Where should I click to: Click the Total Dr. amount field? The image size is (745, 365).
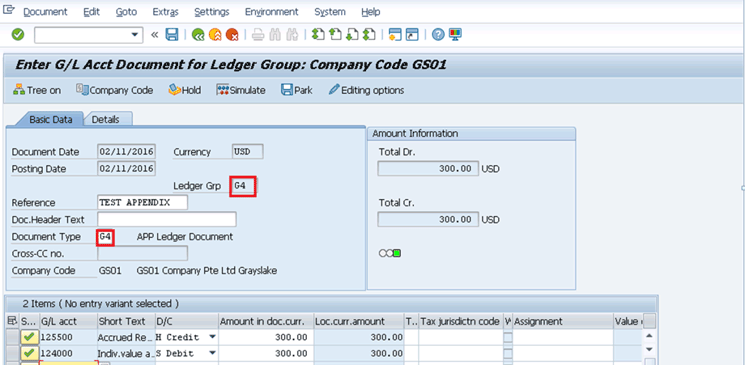428,168
